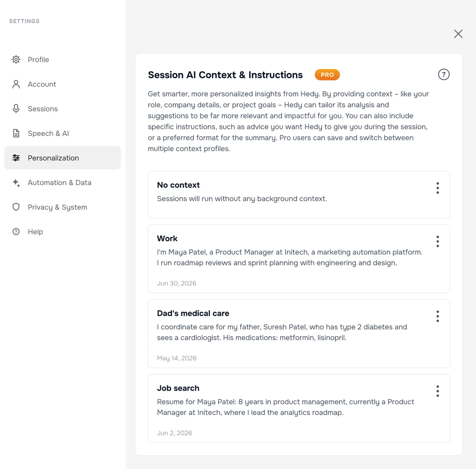The image size is (476, 469).
Task: Select the Work context profile title
Action: coord(167,239)
